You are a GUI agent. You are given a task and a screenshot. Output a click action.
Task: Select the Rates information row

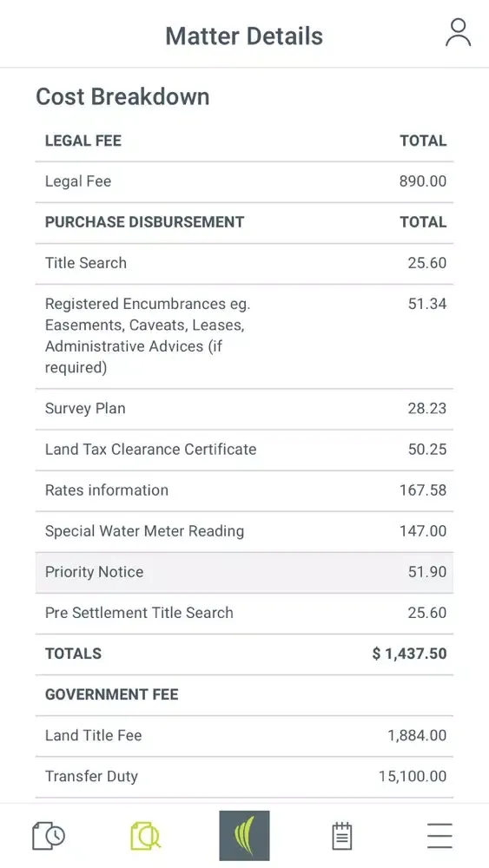244,490
